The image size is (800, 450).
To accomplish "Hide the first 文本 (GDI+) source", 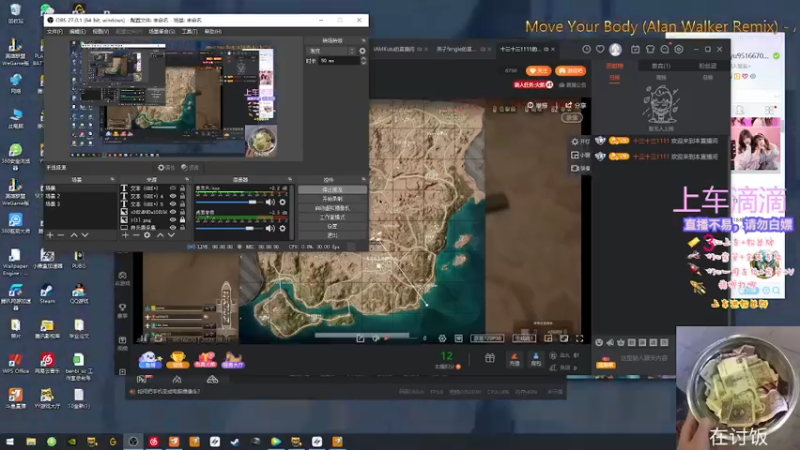I will point(172,188).
